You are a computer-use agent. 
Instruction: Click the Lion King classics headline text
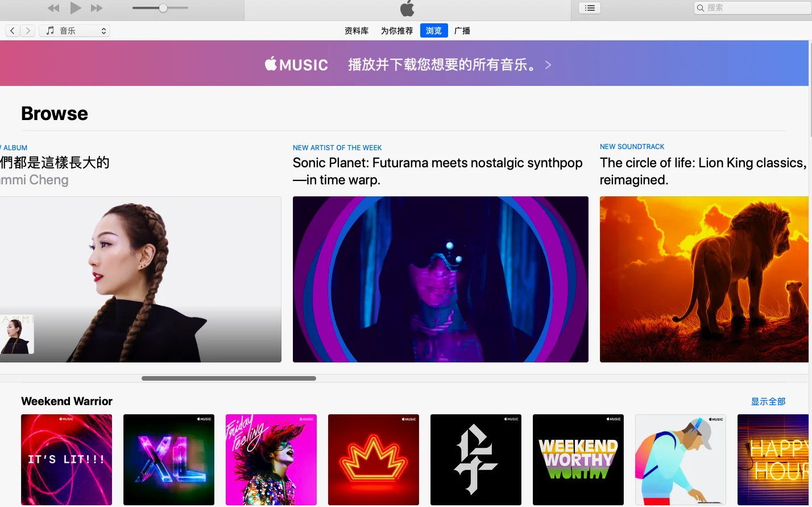pyautogui.click(x=703, y=171)
